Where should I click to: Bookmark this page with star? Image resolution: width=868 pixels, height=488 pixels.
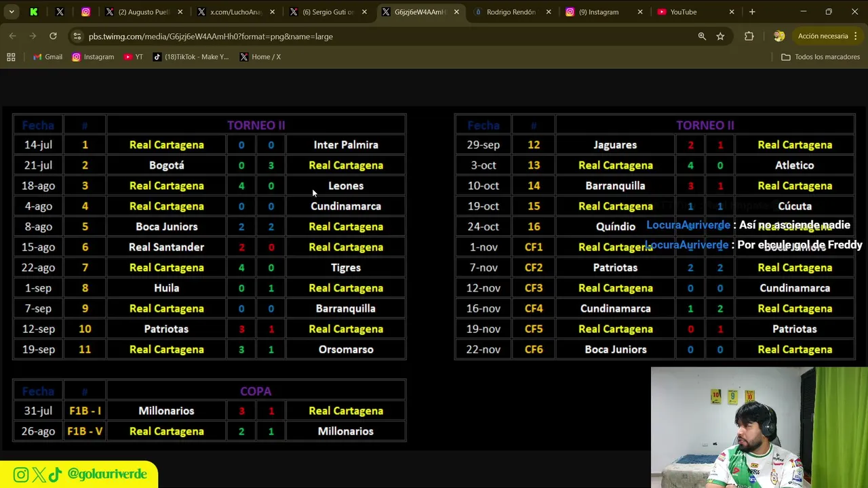tap(720, 36)
